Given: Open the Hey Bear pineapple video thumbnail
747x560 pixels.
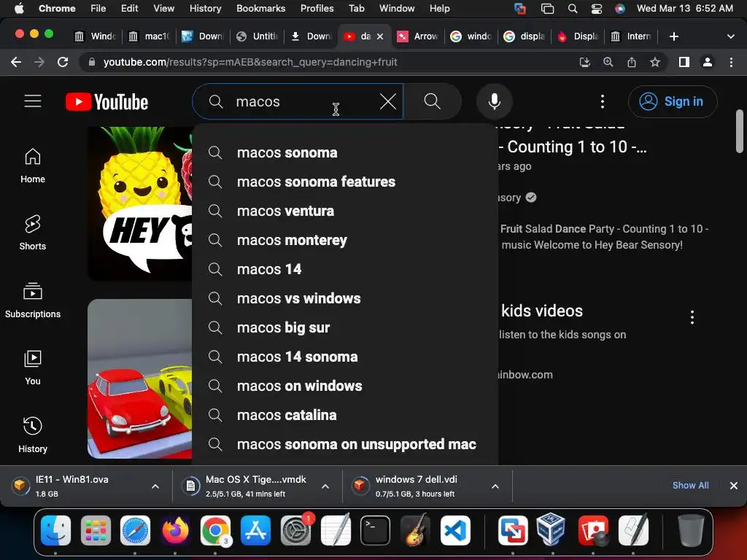Looking at the screenshot, I should [140, 203].
